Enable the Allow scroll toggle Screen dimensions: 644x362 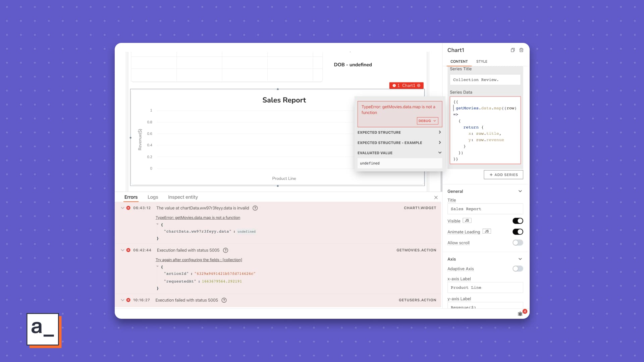point(518,243)
